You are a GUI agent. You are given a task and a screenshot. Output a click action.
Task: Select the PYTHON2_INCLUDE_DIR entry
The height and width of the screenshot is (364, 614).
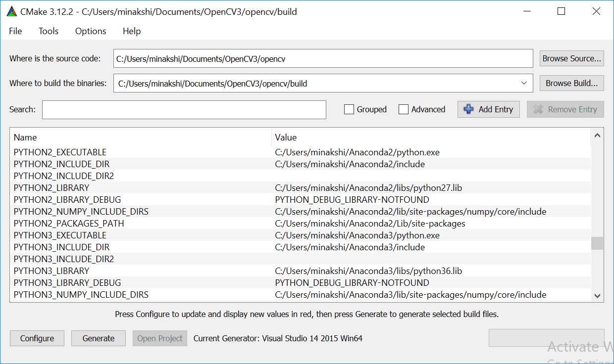coord(61,164)
